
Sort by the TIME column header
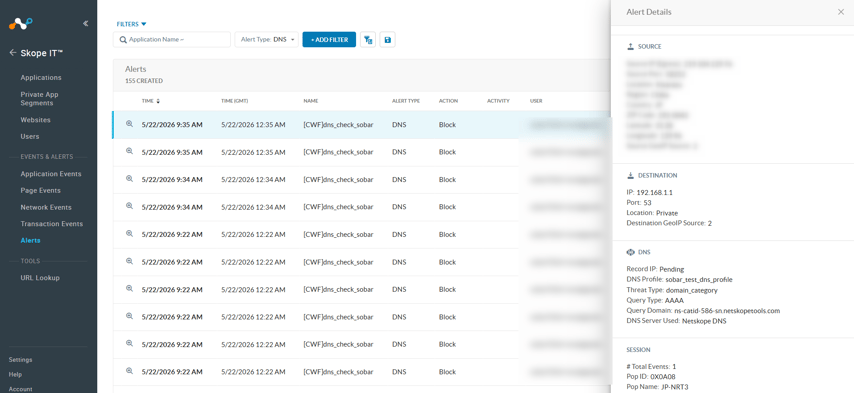[148, 101]
